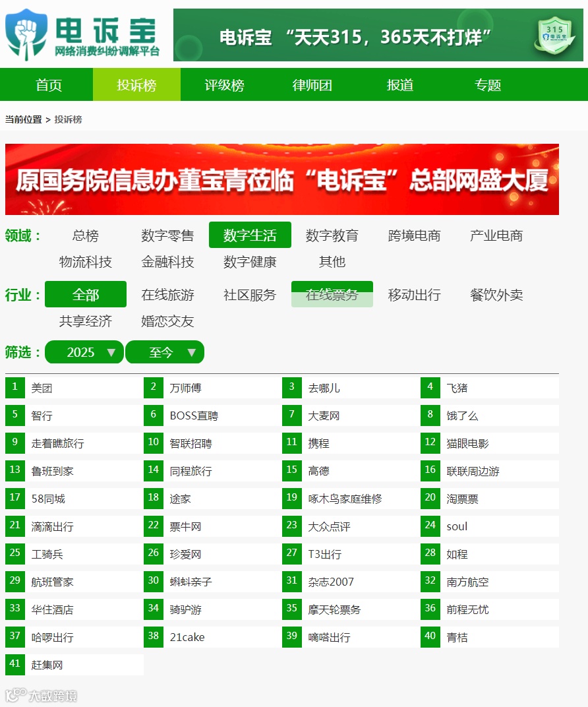
Task: Open rank 40 entry 青桔
Action: (x=490, y=637)
